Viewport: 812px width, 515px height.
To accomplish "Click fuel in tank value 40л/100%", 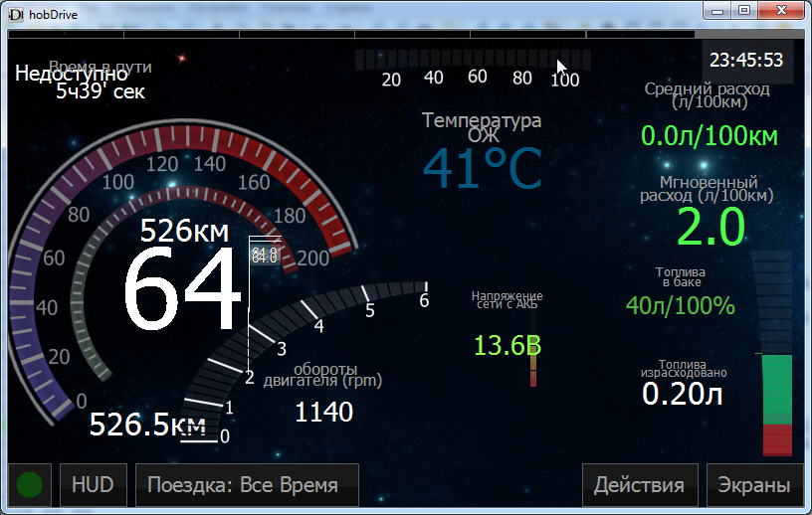I will coord(681,305).
